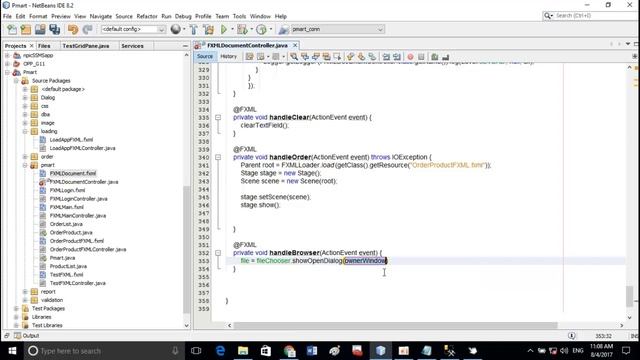This screenshot has height=360, width=640.
Task: Open the Refactor menu
Action: click(147, 16)
